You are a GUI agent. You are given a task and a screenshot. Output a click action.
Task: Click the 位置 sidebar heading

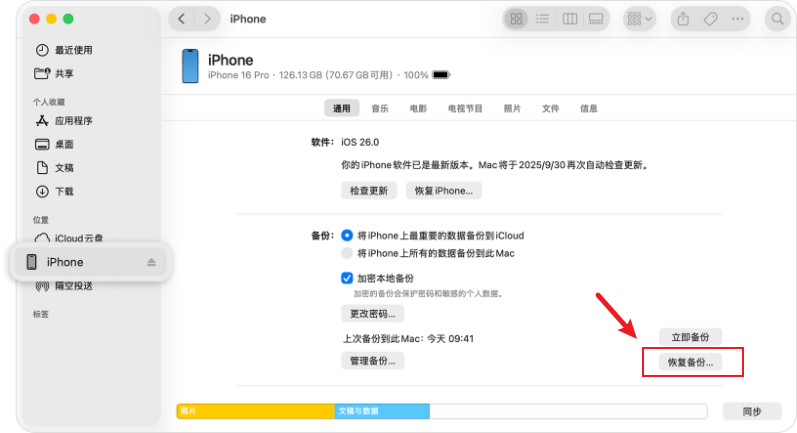tap(41, 220)
